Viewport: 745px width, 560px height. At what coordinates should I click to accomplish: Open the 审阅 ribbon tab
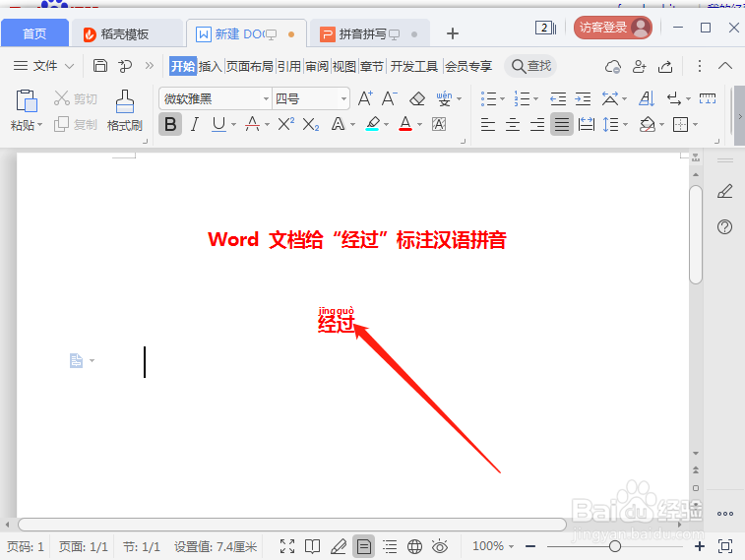[317, 66]
